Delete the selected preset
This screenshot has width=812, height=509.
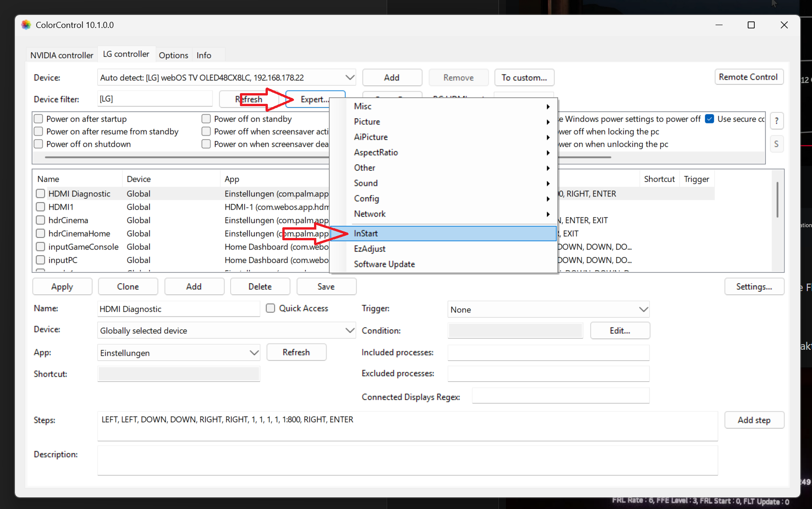(x=260, y=286)
